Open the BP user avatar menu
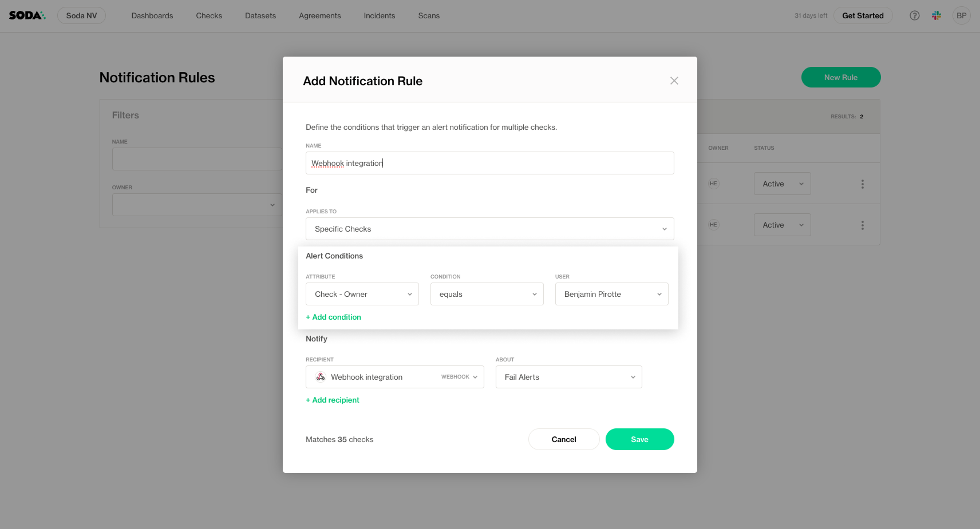The image size is (980, 529). (962, 15)
